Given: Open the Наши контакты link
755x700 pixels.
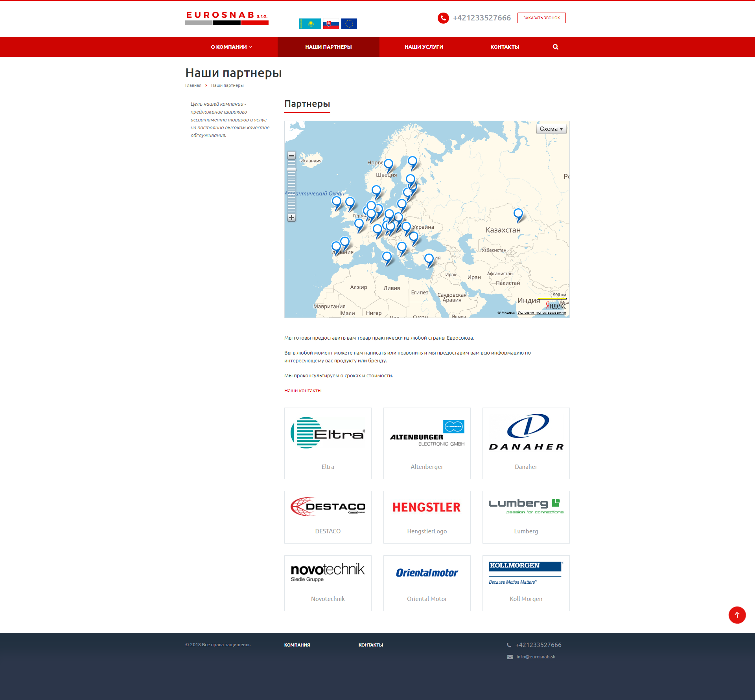Looking at the screenshot, I should 303,390.
